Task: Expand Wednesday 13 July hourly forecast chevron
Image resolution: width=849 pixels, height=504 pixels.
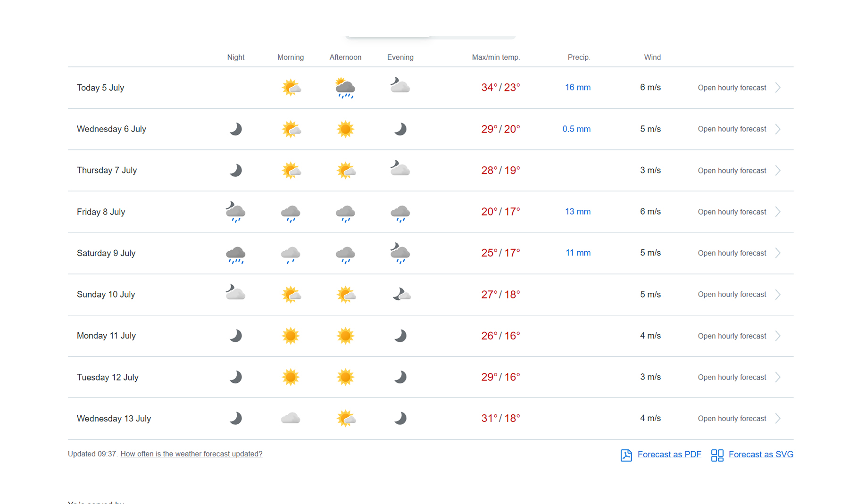Action: click(x=778, y=419)
